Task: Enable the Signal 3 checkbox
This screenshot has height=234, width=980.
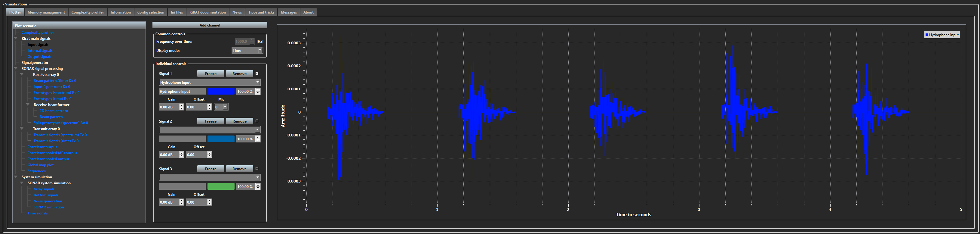Action: pos(257,169)
